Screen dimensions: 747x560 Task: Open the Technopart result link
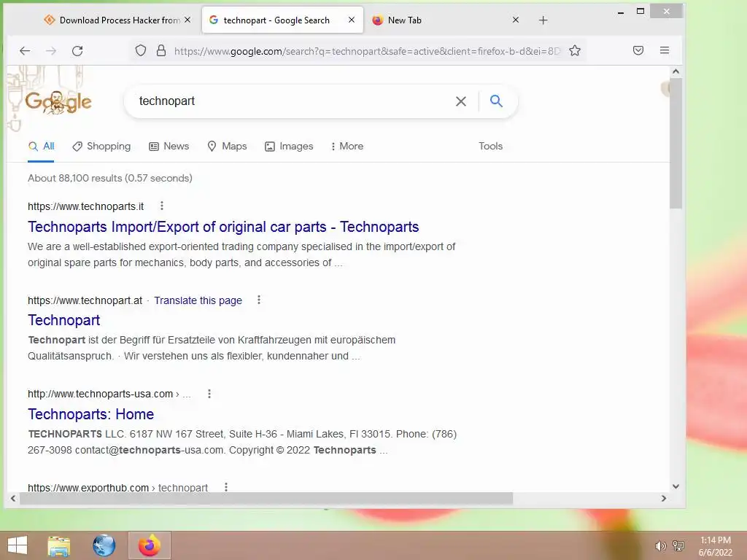64,320
